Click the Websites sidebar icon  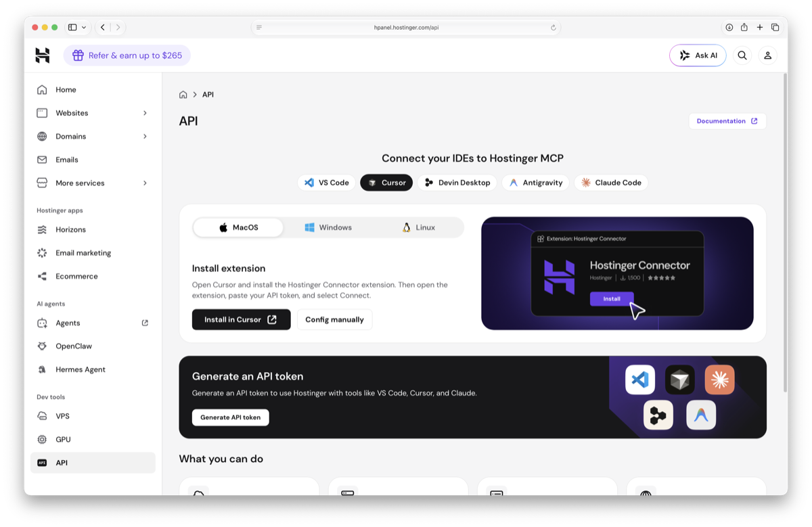pyautogui.click(x=42, y=113)
